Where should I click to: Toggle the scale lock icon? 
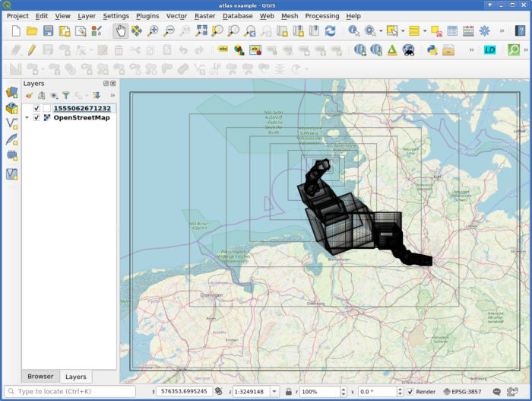[x=288, y=392]
